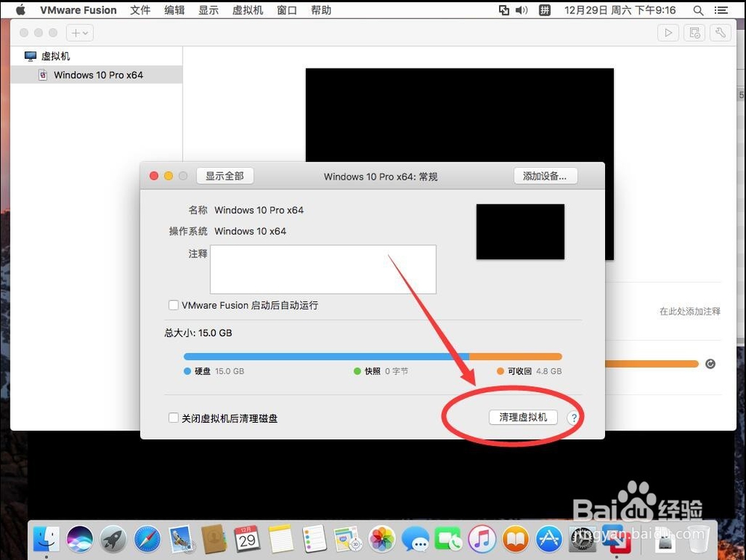The image size is (746, 560).
Task: Click the name value Windows 10 Pro x64
Action: tap(259, 210)
